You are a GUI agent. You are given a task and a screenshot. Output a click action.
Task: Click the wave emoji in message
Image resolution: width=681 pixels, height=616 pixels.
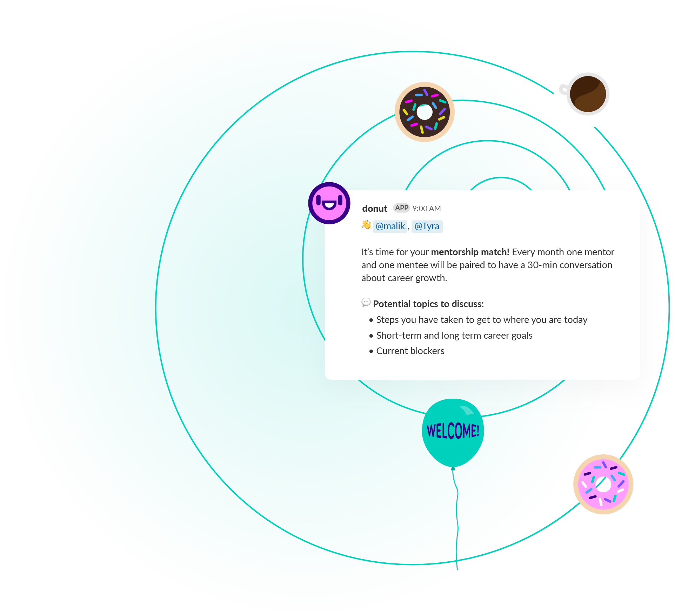click(x=367, y=225)
